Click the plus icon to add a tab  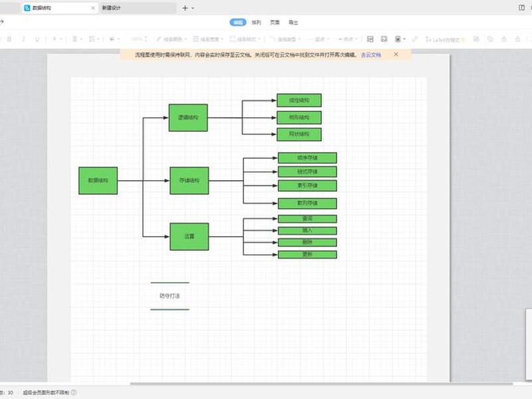185,8
